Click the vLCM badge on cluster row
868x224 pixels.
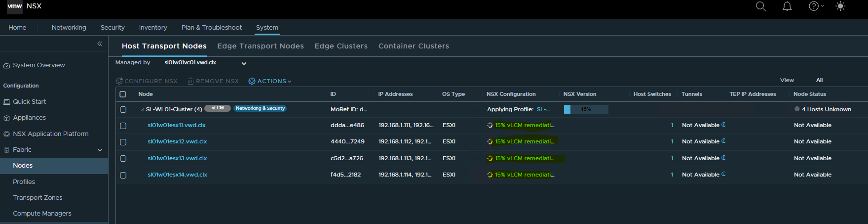(218, 108)
